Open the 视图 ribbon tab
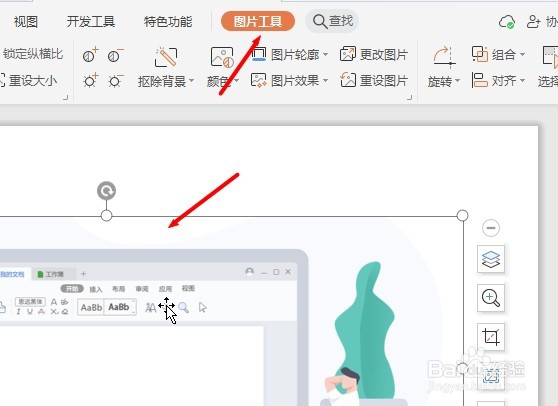This screenshot has height=406, width=558. [x=26, y=22]
